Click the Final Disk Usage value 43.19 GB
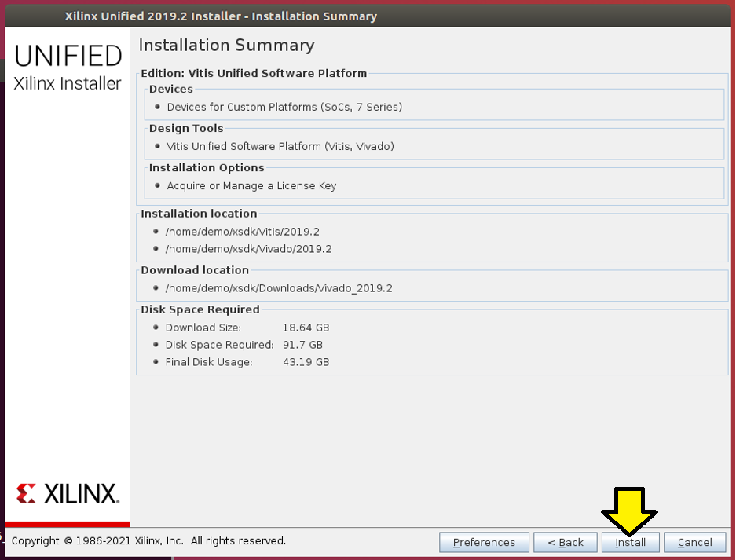Image resolution: width=736 pixels, height=560 pixels. [306, 362]
